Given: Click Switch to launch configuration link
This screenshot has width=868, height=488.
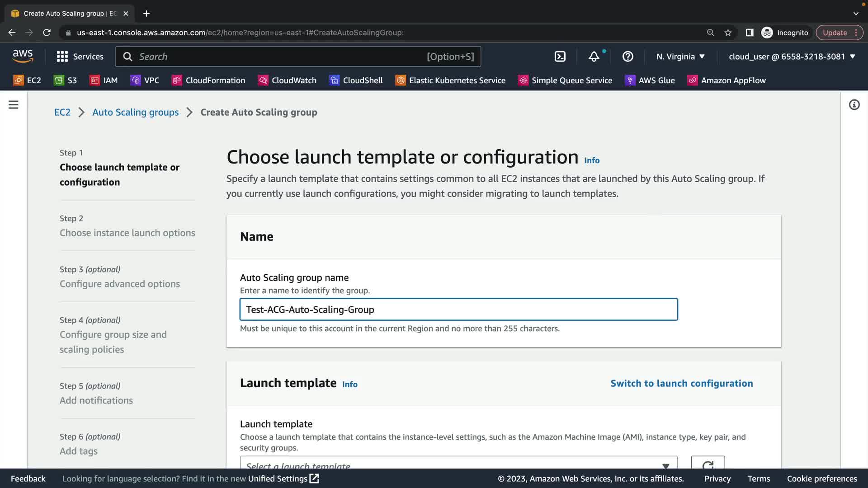Looking at the screenshot, I should coord(681,383).
